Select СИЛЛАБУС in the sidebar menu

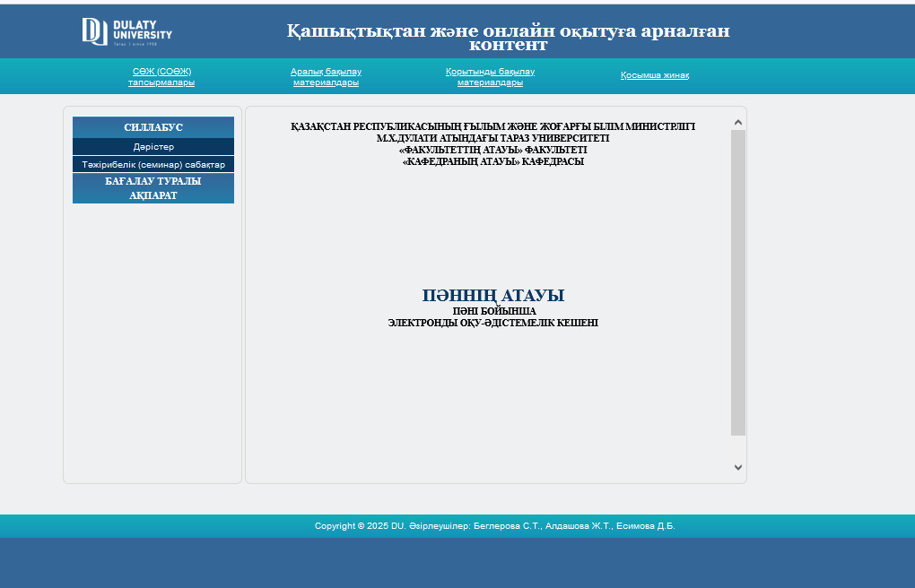(153, 127)
